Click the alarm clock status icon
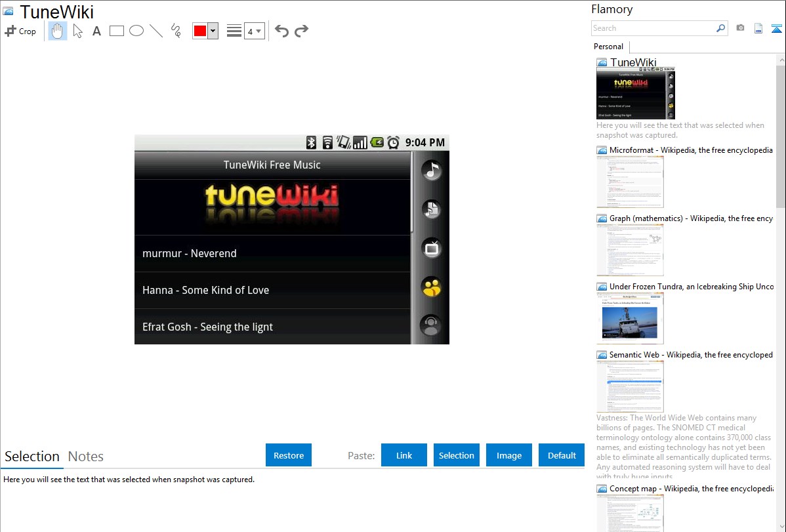This screenshot has height=532, width=786. click(x=394, y=143)
